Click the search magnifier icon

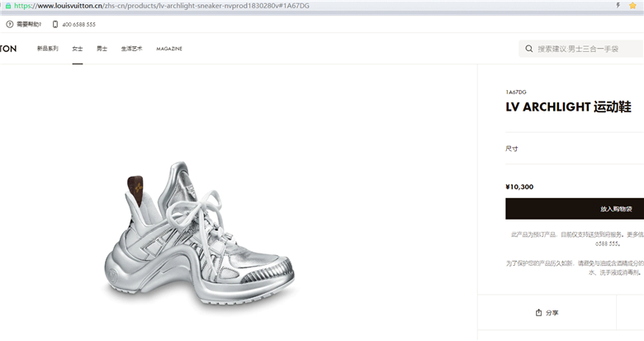(x=529, y=49)
